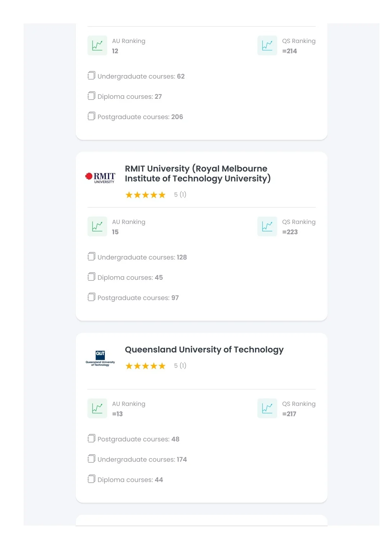Click Queensland AU Ranking chart icon
This screenshot has width=392, height=555.
(97, 408)
